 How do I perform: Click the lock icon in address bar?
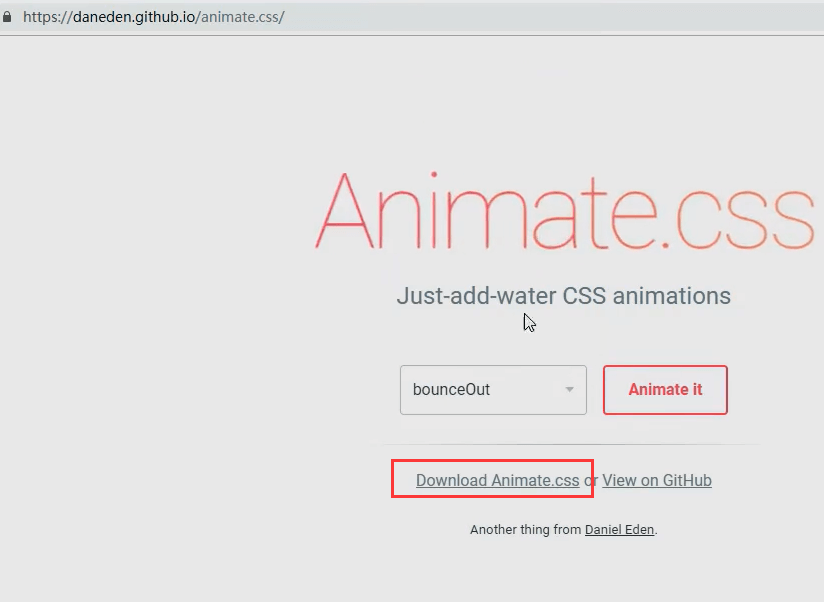click(x=7, y=17)
